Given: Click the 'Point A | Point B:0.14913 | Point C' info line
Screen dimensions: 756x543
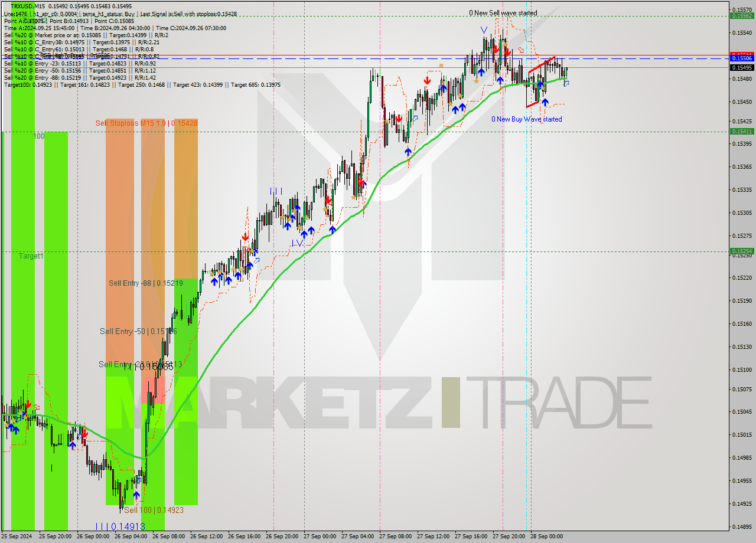Looking at the screenshot, I should pyautogui.click(x=68, y=21).
